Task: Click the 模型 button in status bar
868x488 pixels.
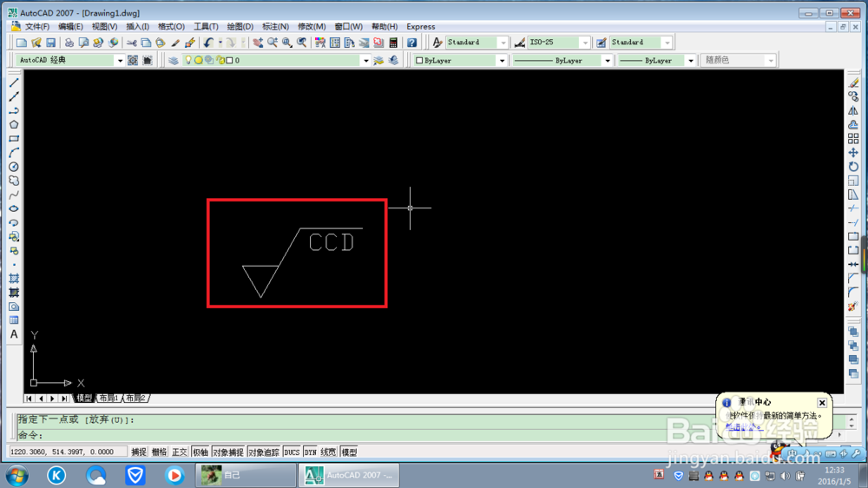Action: pos(349,452)
